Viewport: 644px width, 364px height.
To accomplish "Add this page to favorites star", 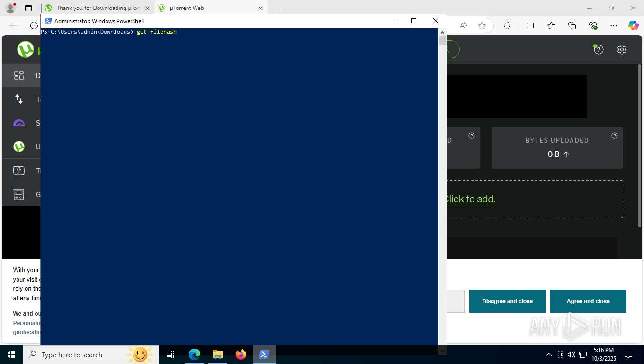I will pos(482,26).
